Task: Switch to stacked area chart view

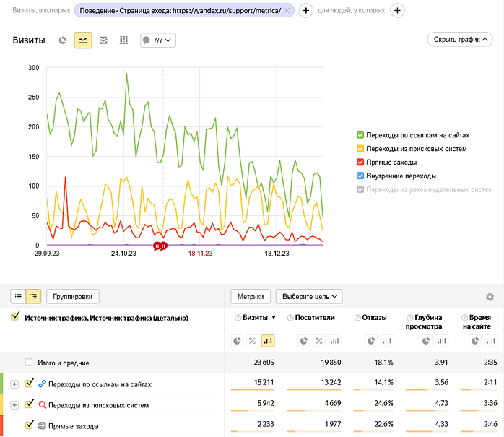Action: point(103,40)
